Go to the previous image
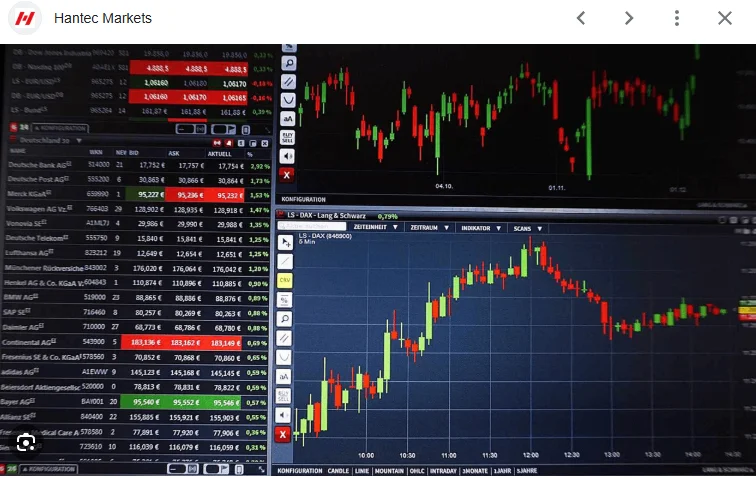Screen dimensions: 756x478 coord(581,18)
